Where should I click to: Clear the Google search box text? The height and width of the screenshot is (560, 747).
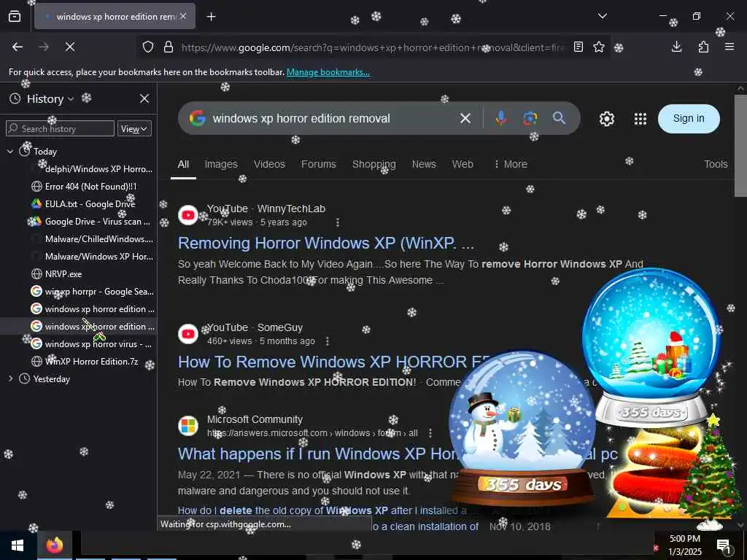pyautogui.click(x=465, y=118)
